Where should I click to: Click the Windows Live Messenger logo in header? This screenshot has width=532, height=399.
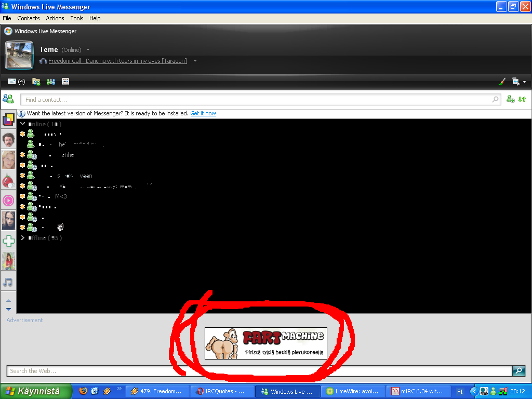click(x=8, y=31)
